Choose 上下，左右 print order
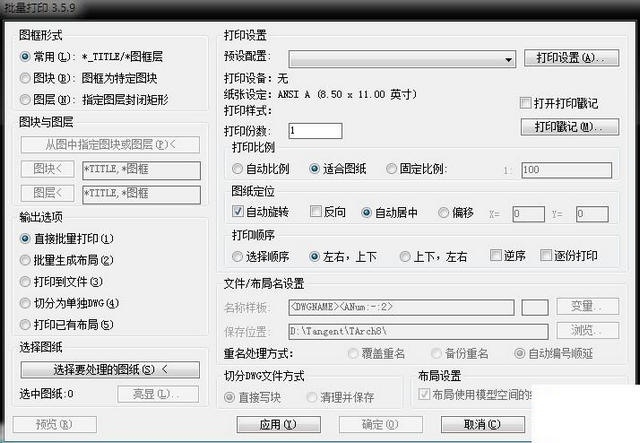Image resolution: width=640 pixels, height=443 pixels. pos(405,256)
